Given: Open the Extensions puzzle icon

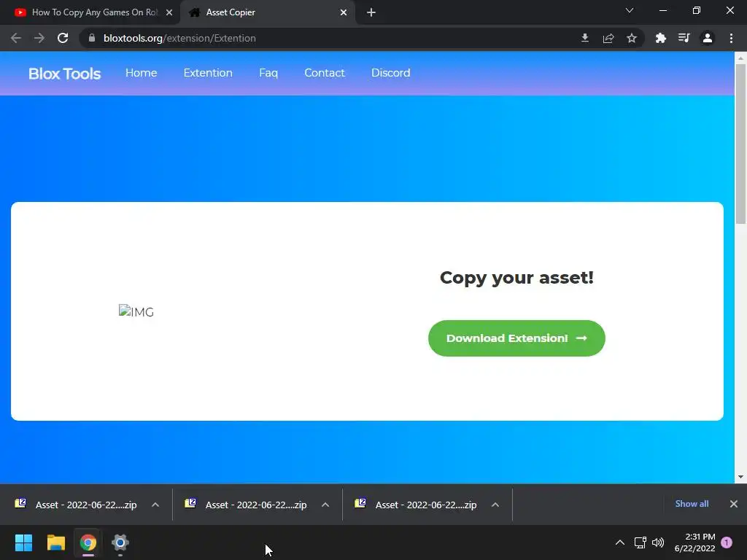Looking at the screenshot, I should (661, 38).
